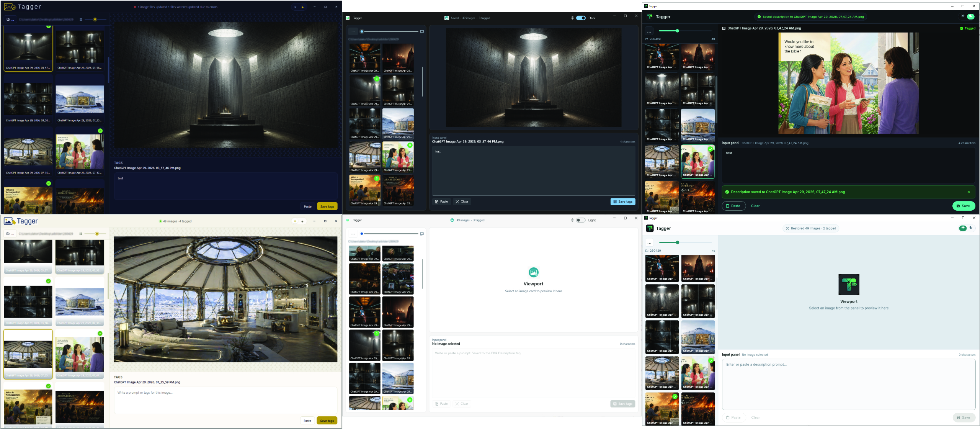Screen dimensions: 980x429
Task: Select the sun light-theme icon in the cream window
Action: pyautogui.click(x=295, y=221)
